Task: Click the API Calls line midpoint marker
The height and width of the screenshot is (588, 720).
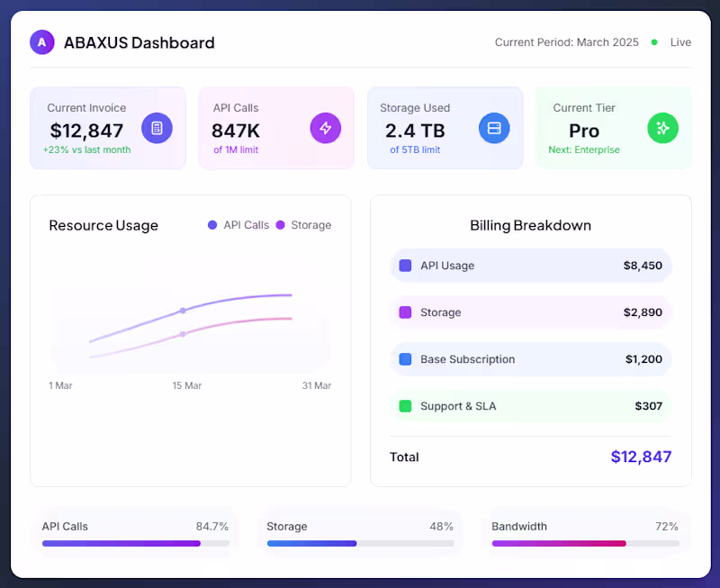Action: (x=183, y=311)
